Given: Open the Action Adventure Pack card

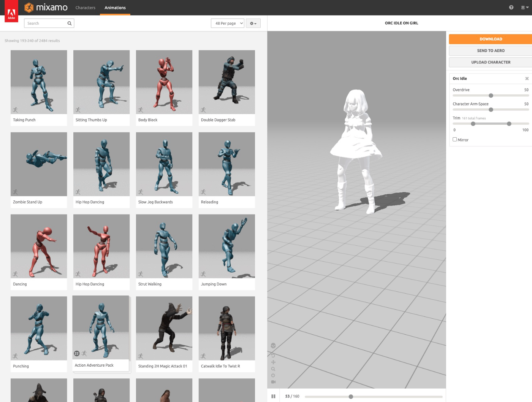Looking at the screenshot, I should [x=101, y=333].
